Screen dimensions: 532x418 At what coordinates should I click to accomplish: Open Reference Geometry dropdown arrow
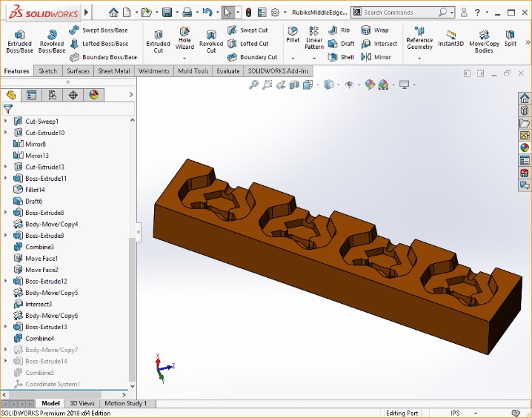click(x=419, y=58)
